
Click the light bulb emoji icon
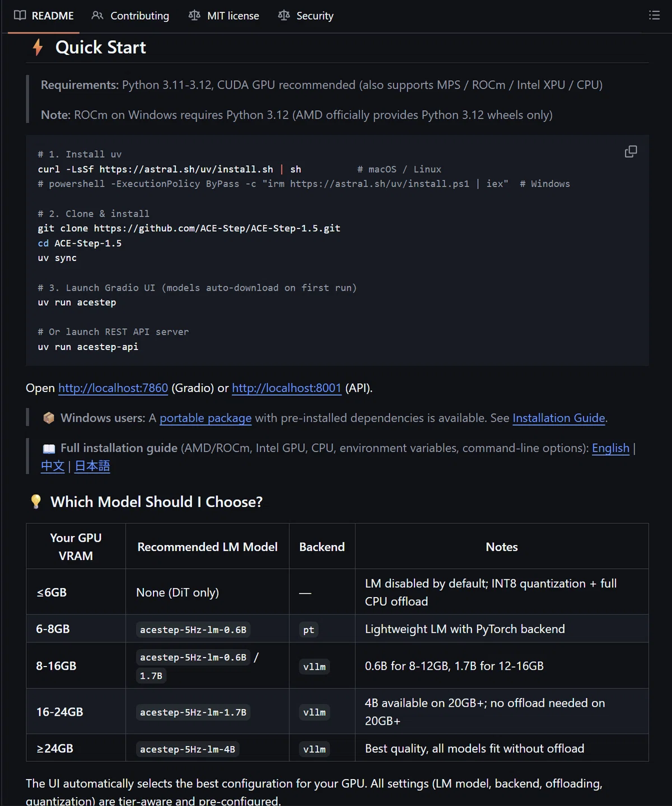36,502
